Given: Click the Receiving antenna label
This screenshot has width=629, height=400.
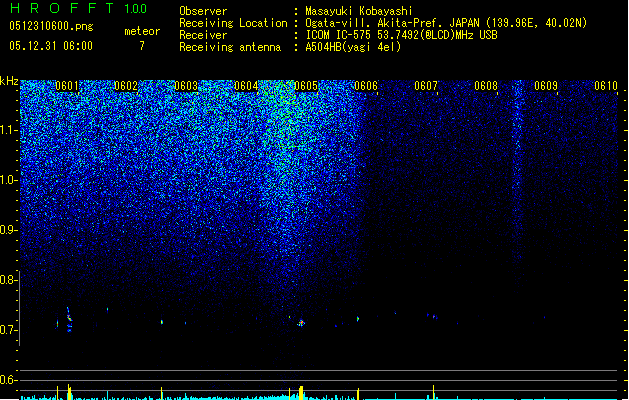Looking at the screenshot, I should point(230,47).
